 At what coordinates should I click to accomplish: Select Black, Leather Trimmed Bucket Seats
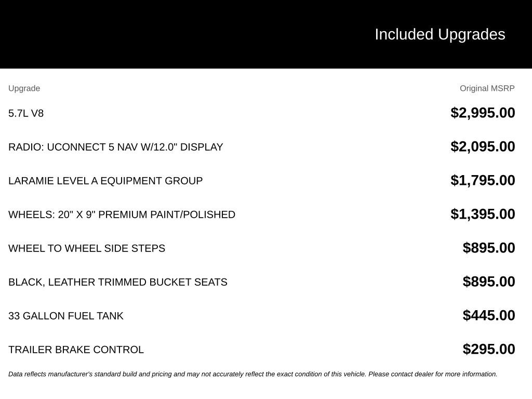118,282
